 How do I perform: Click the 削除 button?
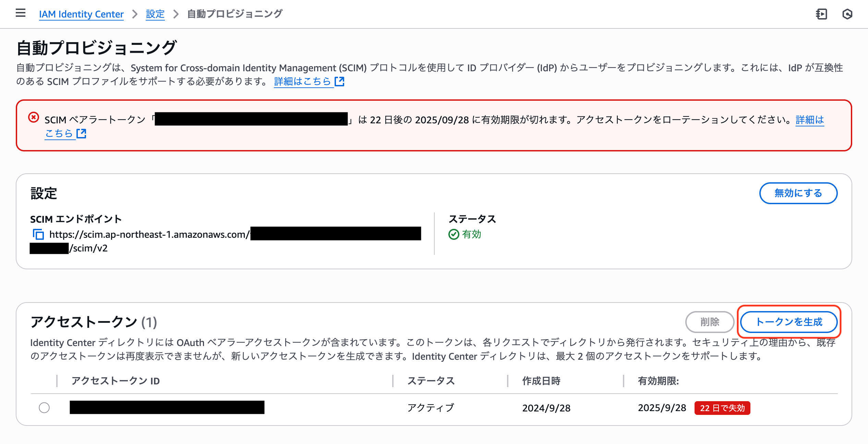pos(710,322)
